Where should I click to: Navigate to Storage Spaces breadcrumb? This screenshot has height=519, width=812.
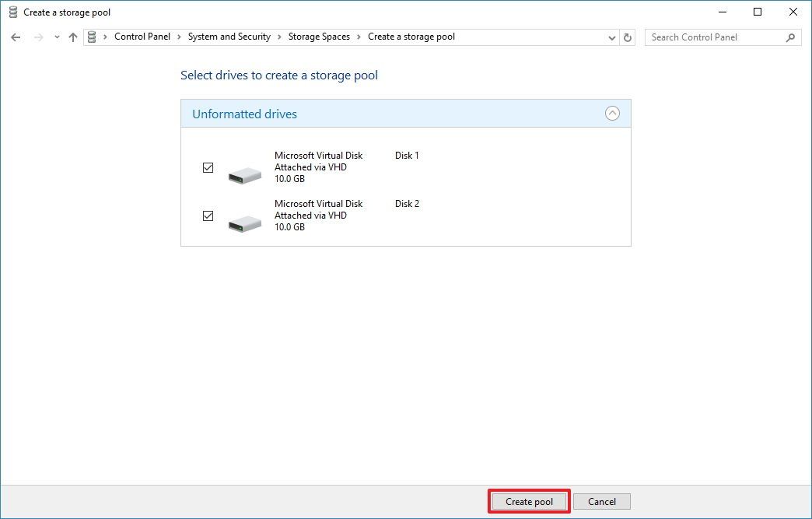point(319,37)
